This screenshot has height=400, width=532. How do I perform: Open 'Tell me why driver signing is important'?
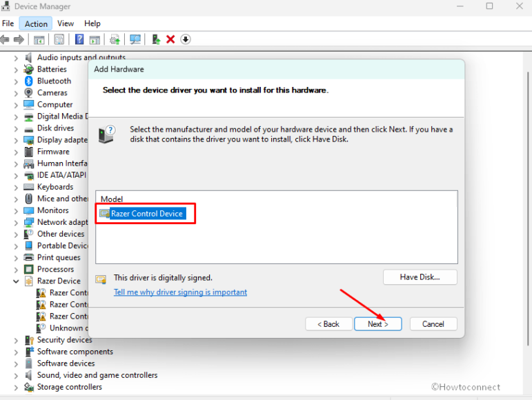pos(181,292)
